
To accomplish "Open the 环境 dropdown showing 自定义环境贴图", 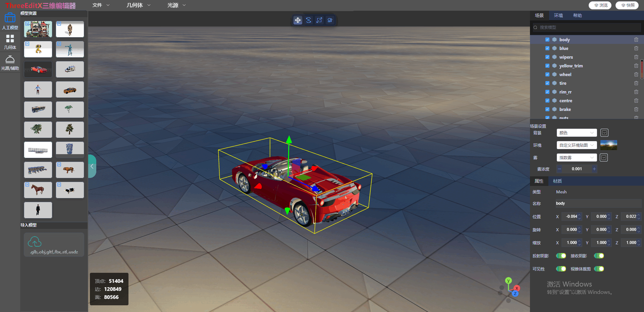I will 577,145.
